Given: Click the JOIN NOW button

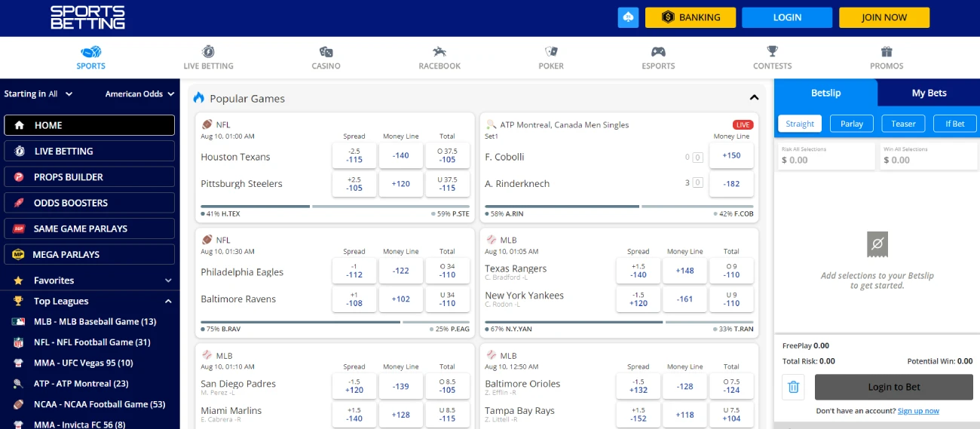Looking at the screenshot, I should [x=884, y=17].
